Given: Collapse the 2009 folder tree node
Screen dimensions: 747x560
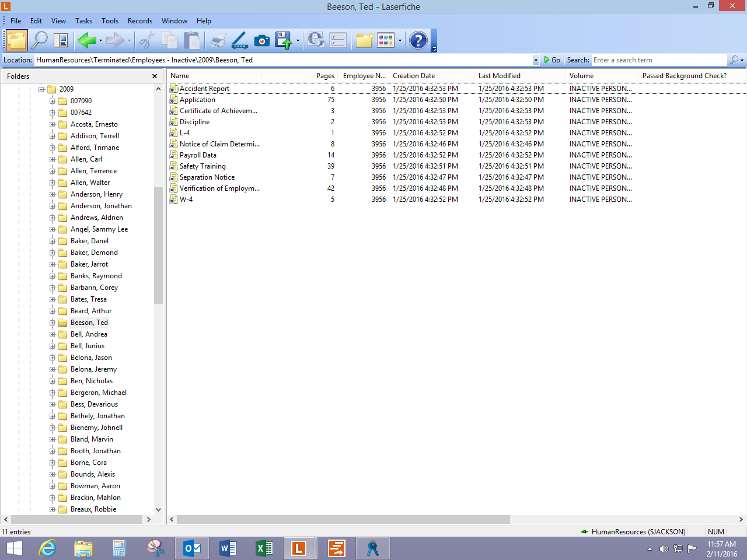Looking at the screenshot, I should click(x=41, y=89).
